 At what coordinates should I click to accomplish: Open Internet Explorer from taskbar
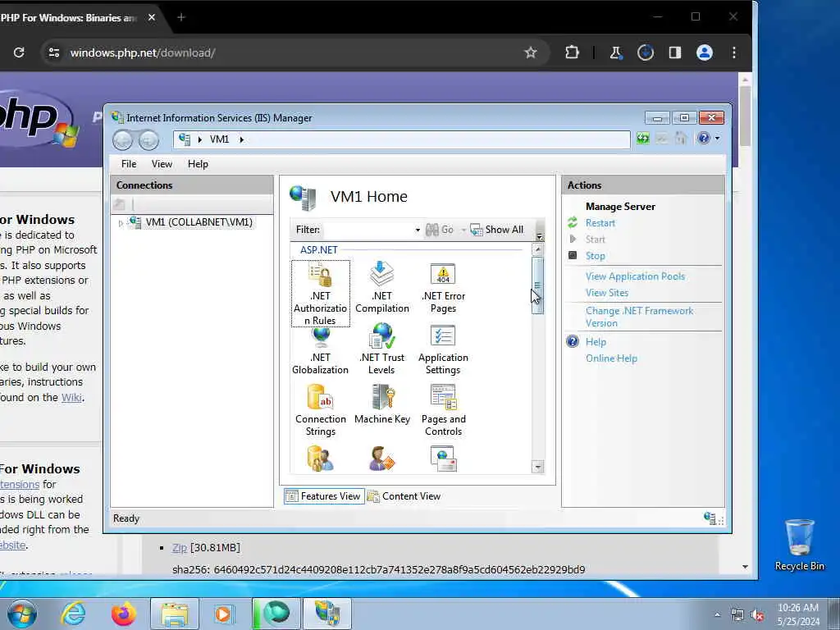coord(72,614)
